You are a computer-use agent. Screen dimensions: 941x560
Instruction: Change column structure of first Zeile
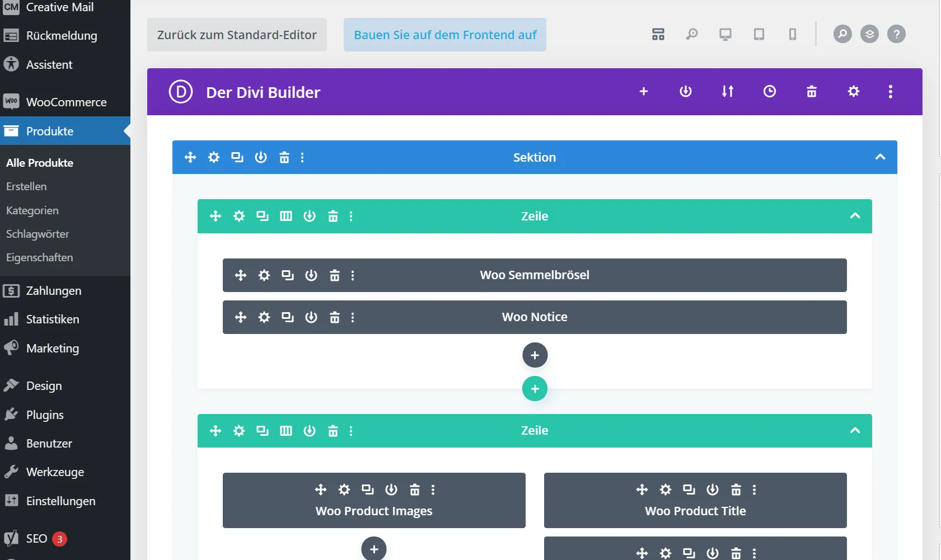[286, 216]
